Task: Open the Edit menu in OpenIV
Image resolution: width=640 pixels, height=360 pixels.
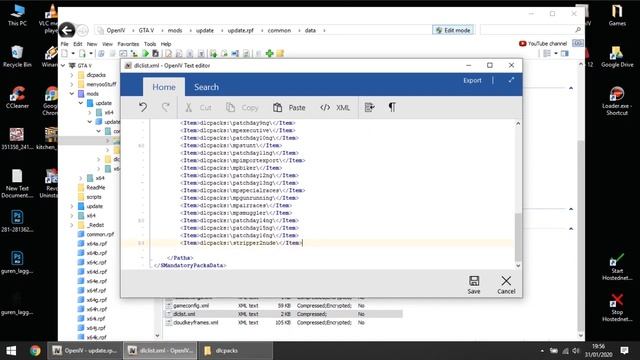Action: click(78, 44)
